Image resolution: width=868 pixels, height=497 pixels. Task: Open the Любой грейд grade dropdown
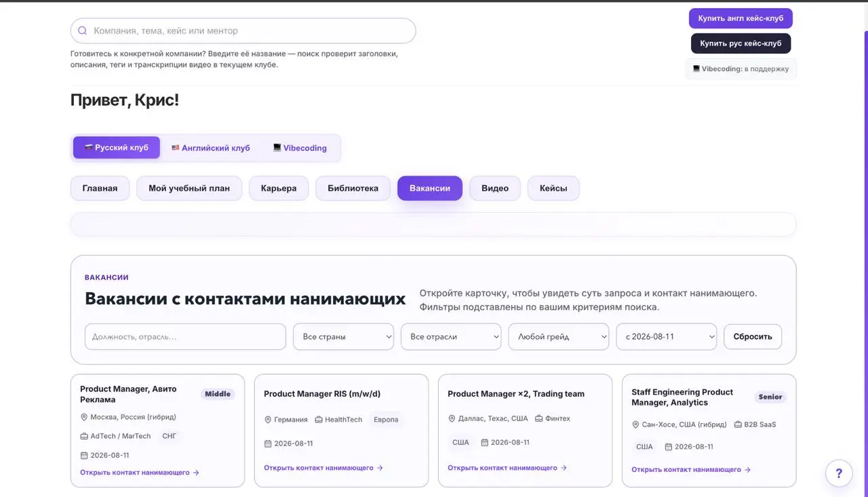click(x=559, y=336)
